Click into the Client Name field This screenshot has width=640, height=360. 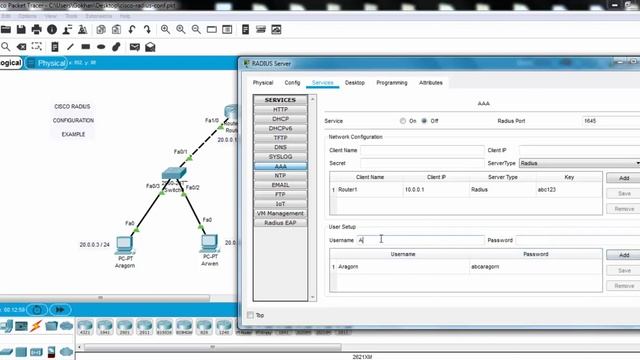coord(422,150)
